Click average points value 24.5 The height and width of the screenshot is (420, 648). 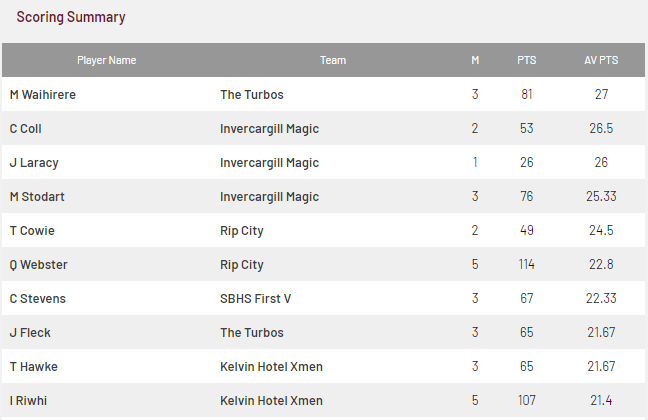click(601, 230)
